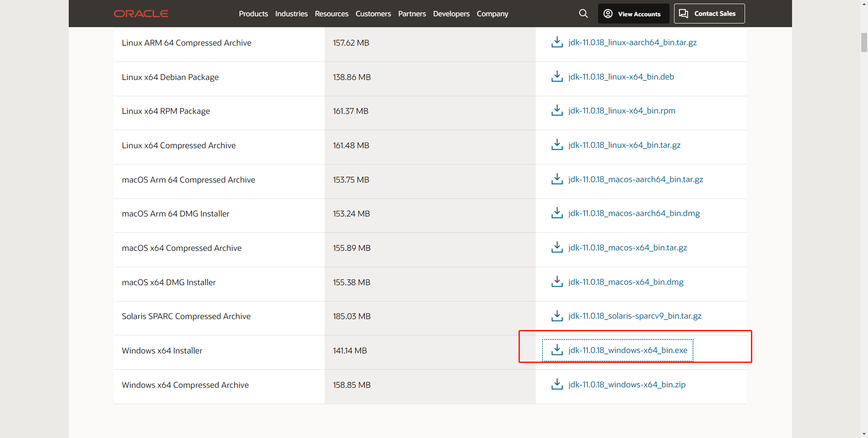Click download icon for jdk-11.0.18_linux-x64_bin.rpm

(x=557, y=110)
